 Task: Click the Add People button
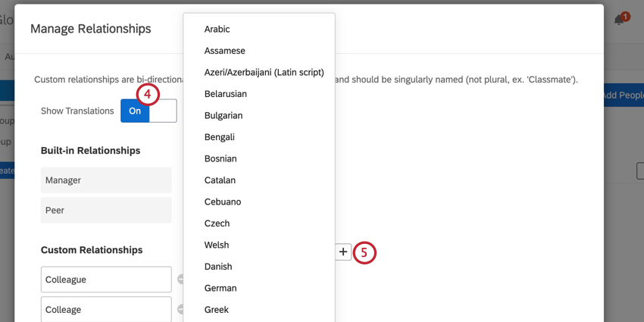pos(623,95)
